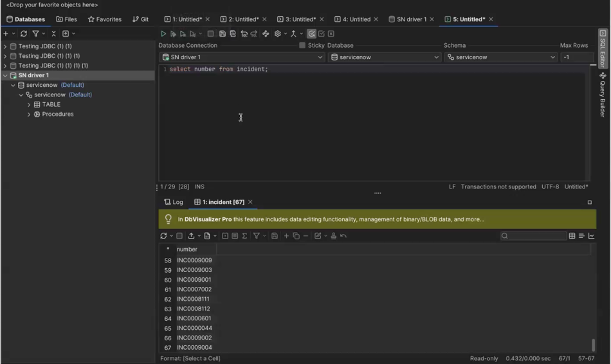611x364 pixels.
Task: Toggle the Sticky checkbox
Action: (x=302, y=45)
